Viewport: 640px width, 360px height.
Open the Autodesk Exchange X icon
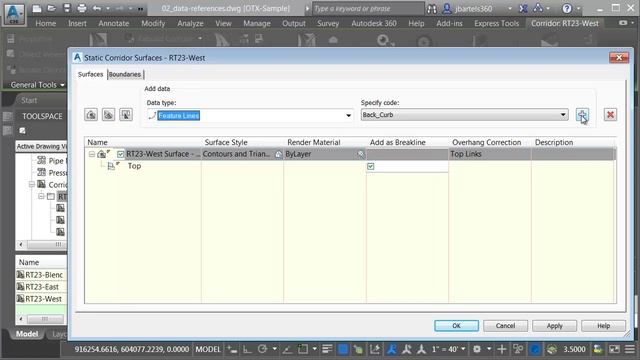523,8
